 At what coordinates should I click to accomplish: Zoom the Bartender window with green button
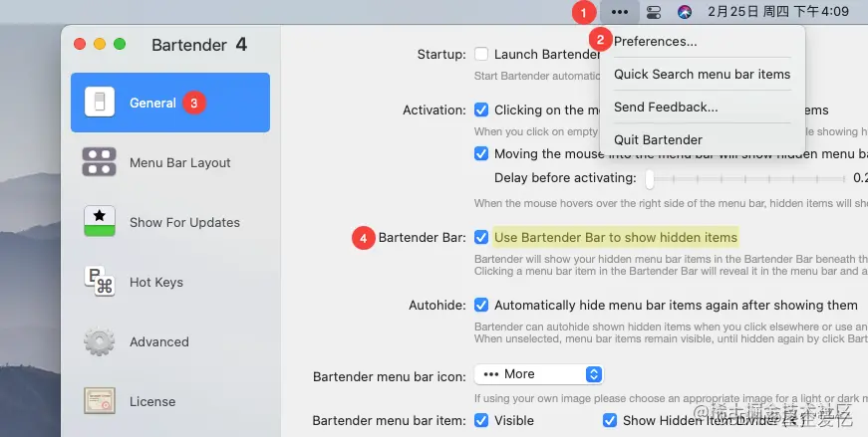120,44
